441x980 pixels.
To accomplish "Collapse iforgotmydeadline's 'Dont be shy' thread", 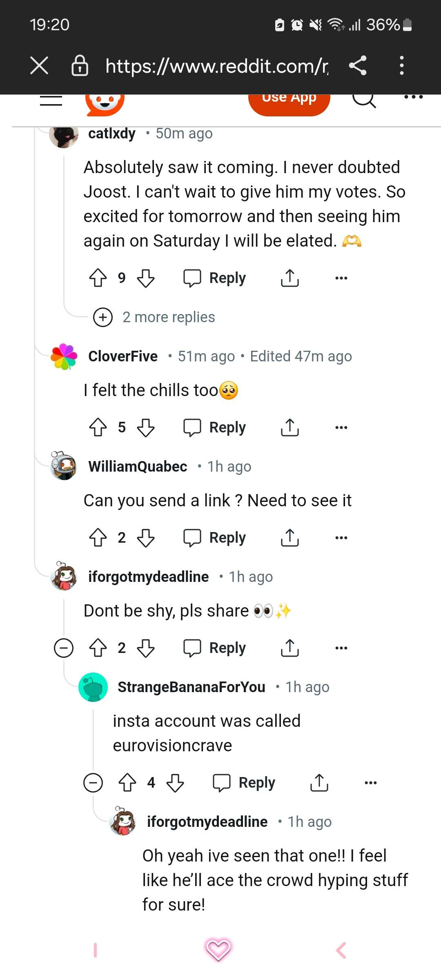I will (x=64, y=648).
